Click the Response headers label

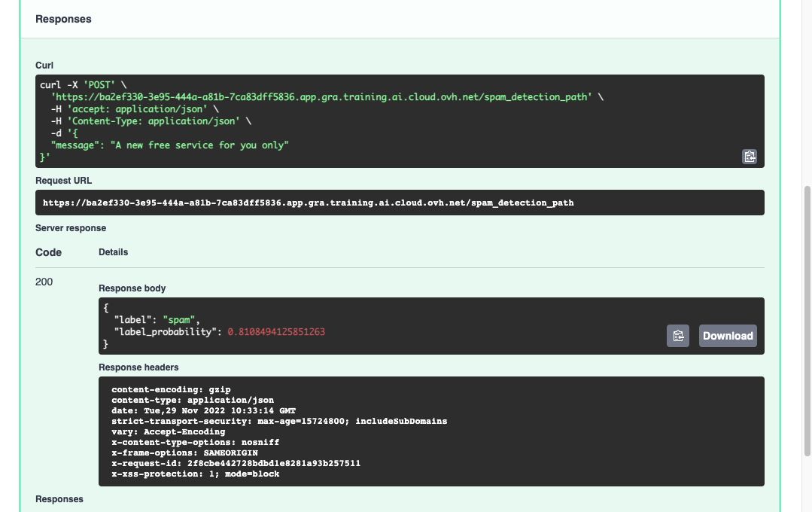[138, 367]
